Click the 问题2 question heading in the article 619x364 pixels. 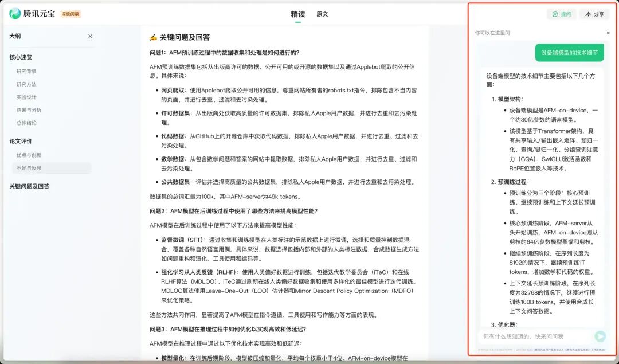234,211
